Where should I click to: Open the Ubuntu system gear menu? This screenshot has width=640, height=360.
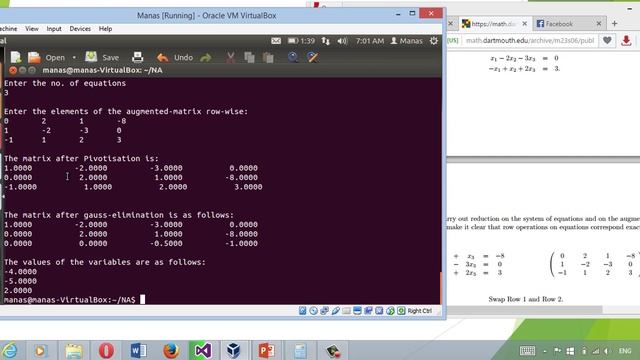point(433,41)
